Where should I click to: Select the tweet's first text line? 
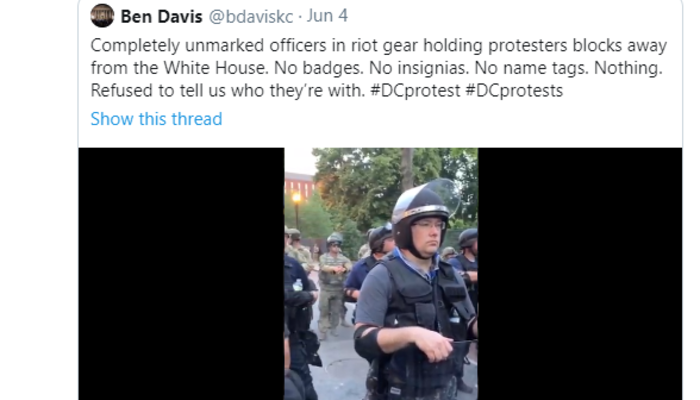(x=379, y=46)
